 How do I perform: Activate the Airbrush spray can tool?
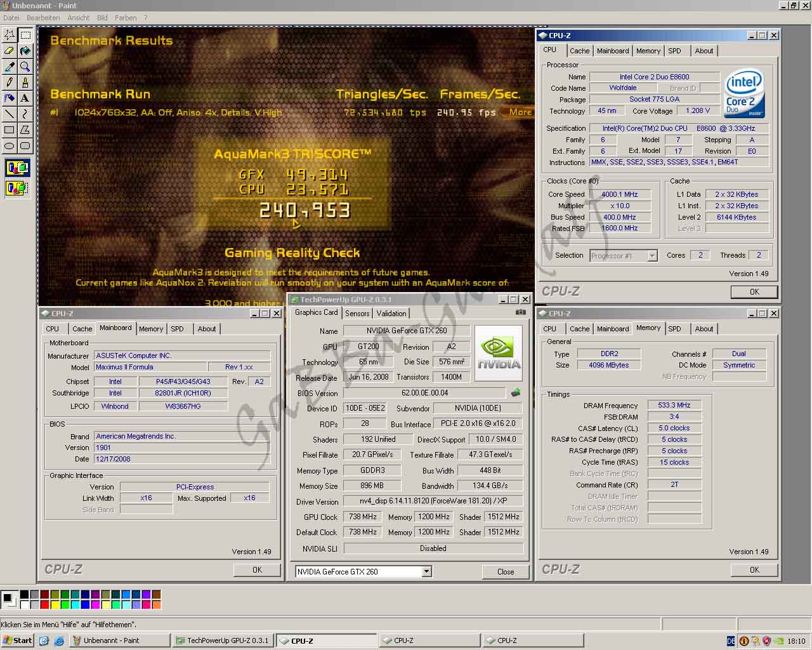(10, 98)
